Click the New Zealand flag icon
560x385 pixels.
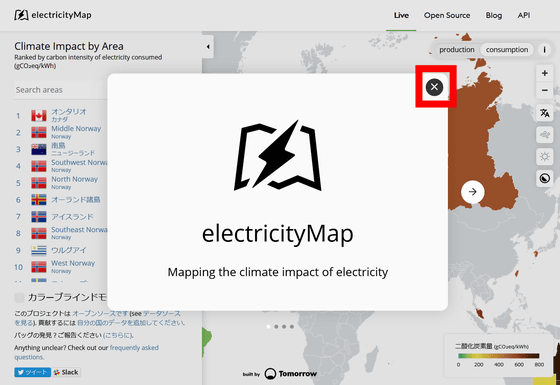pos(39,149)
